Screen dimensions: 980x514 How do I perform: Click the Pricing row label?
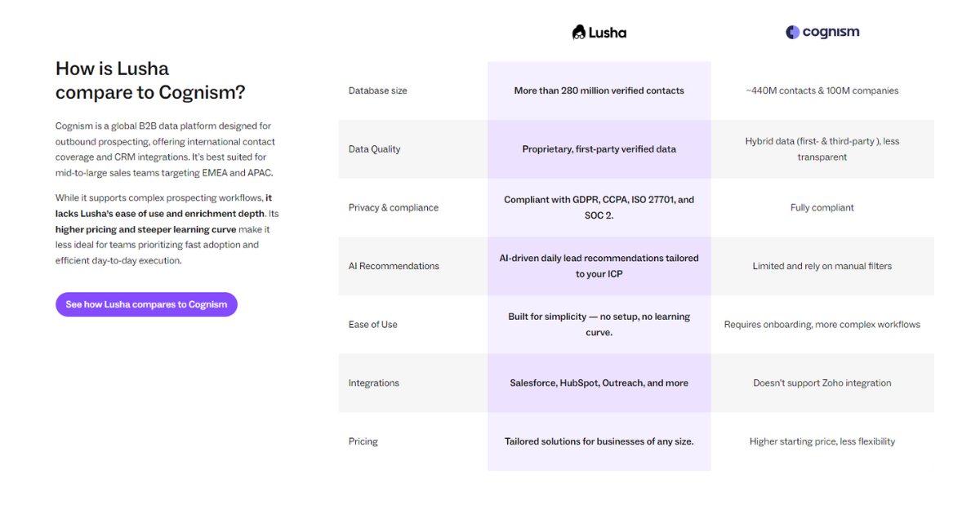(363, 441)
